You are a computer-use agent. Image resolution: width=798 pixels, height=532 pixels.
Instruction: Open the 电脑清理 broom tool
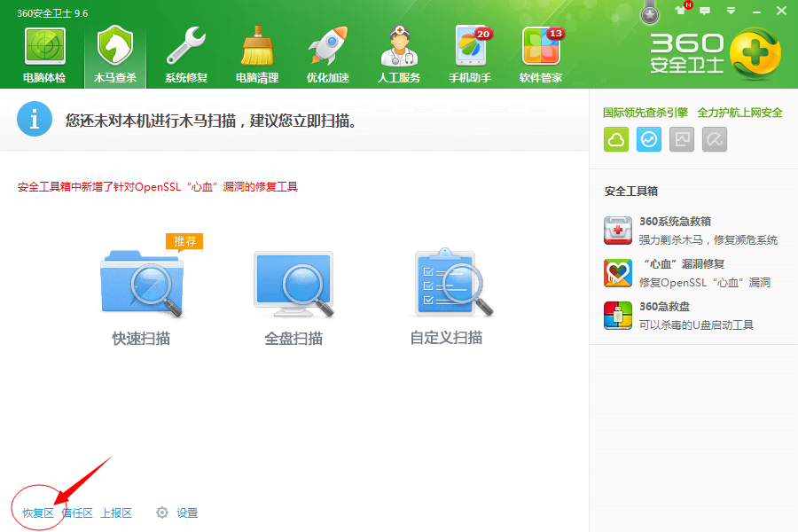pos(257,54)
